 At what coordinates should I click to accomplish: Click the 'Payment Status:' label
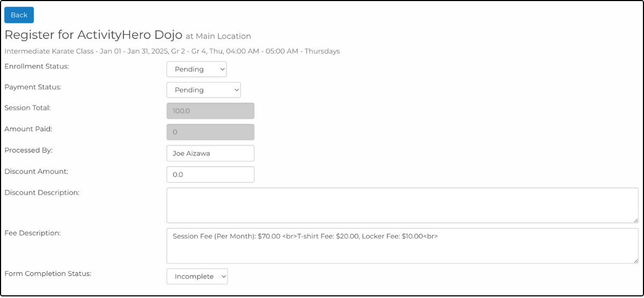tap(33, 87)
